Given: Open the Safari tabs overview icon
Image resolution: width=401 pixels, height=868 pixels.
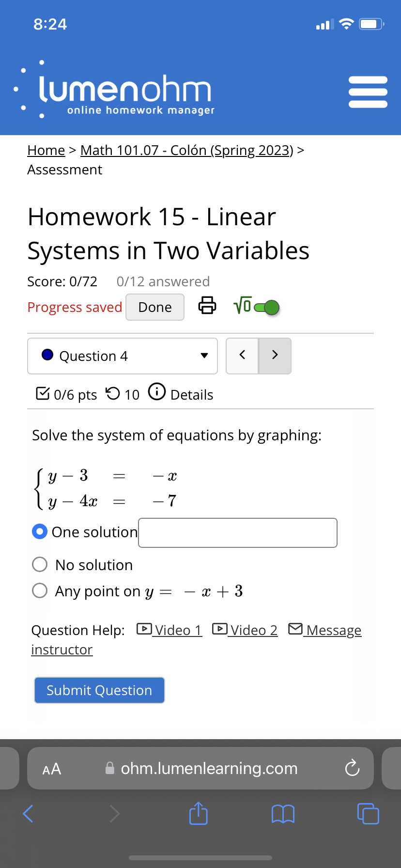Looking at the screenshot, I should [368, 814].
